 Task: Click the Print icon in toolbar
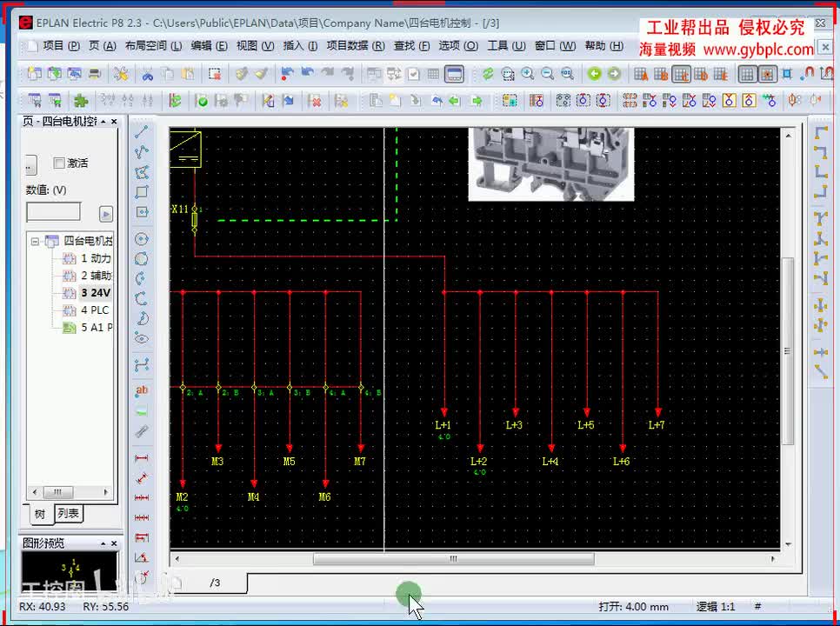click(95, 74)
